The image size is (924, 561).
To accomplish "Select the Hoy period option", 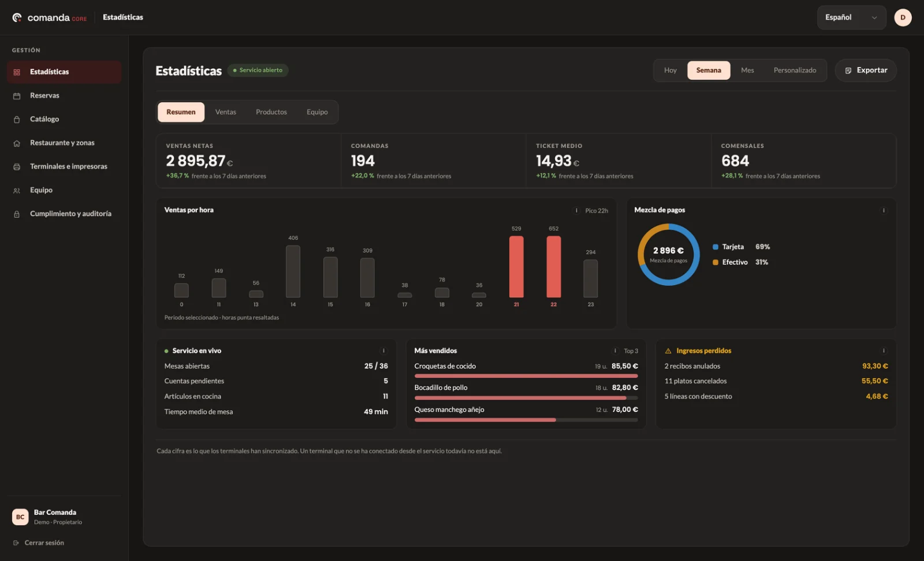I will click(670, 70).
